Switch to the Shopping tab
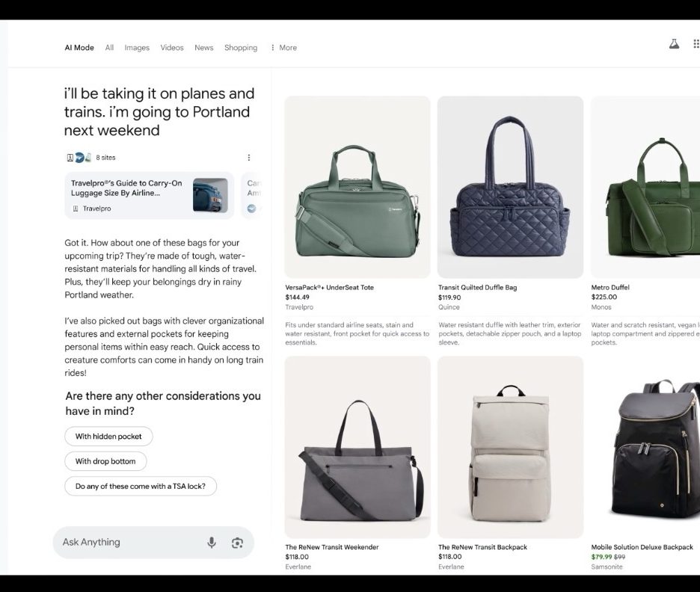 [x=241, y=48]
